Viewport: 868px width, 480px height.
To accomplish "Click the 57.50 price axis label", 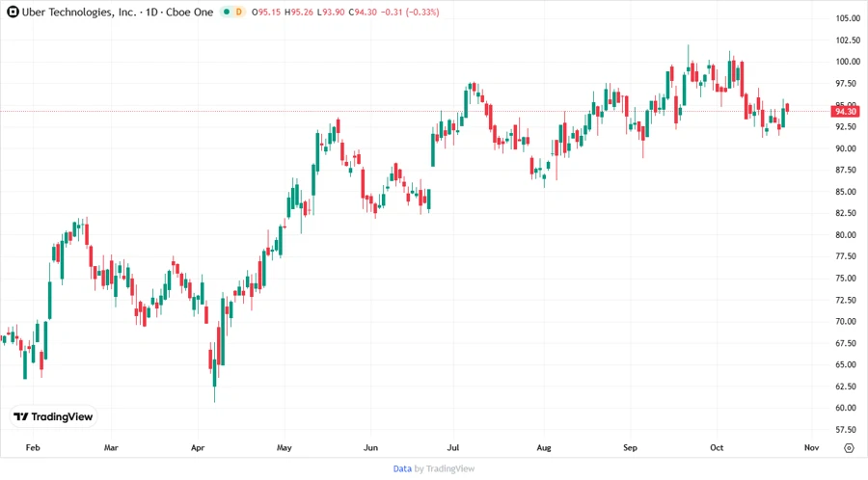I will tap(848, 430).
